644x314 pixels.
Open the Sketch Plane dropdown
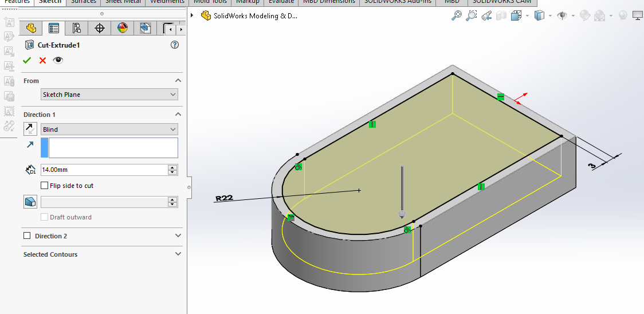pos(109,95)
